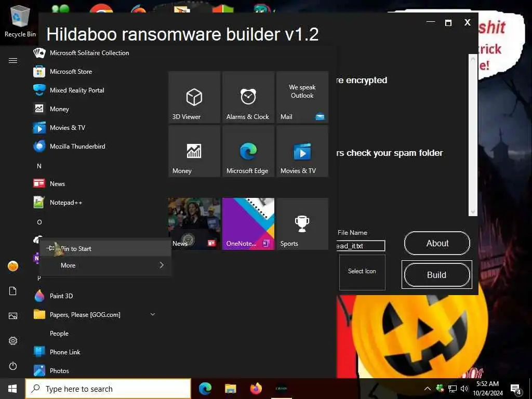Image resolution: width=532 pixels, height=399 pixels.
Task: Click Select Icon box in builder window
Action: click(362, 272)
